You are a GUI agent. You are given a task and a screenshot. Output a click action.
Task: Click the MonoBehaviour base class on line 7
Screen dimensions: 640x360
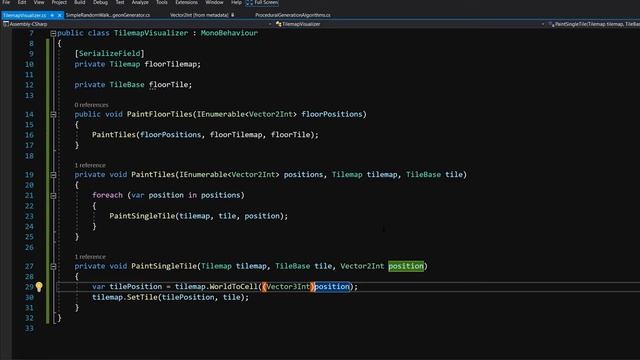coord(229,33)
